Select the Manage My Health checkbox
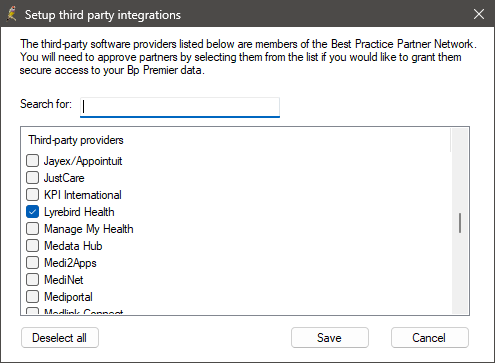The width and height of the screenshot is (495, 363). (32, 229)
